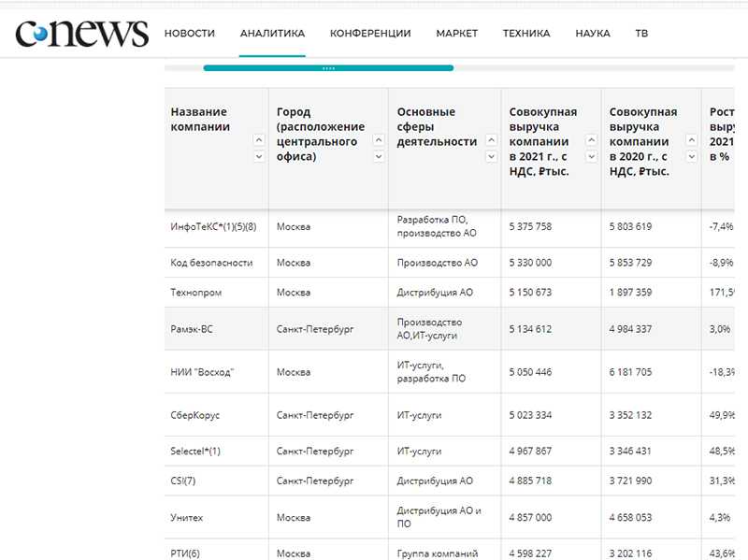
Task: Grab the teal horizontal table scrollbar thumb
Action: point(328,68)
